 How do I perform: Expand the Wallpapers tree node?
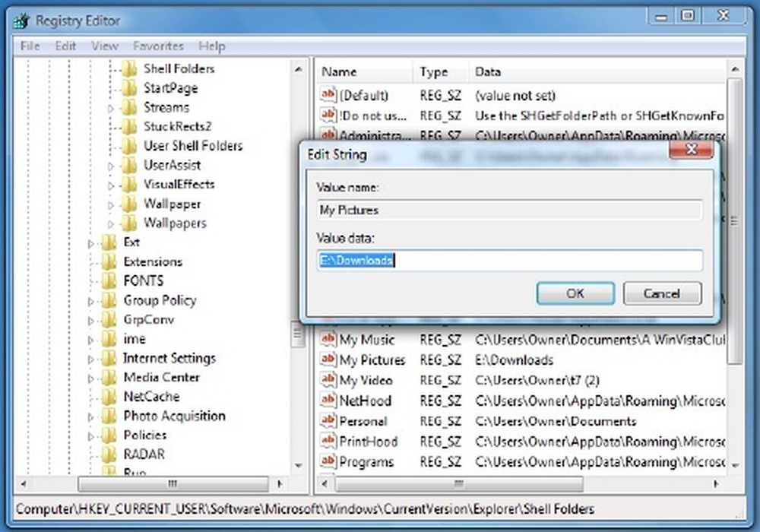click(x=110, y=224)
